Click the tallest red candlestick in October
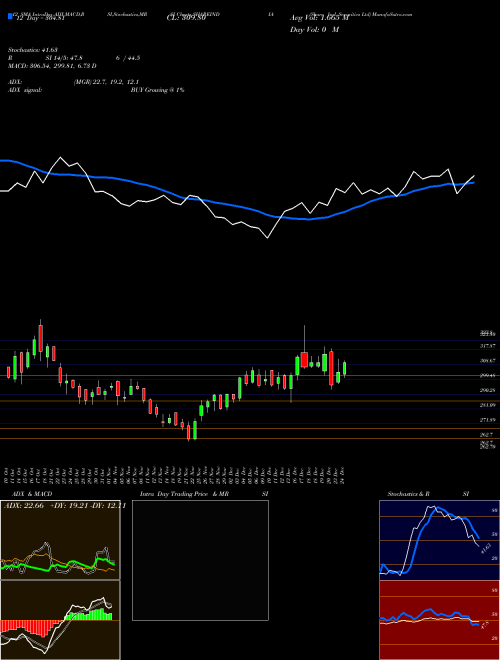The image size is (500, 660). [41, 338]
